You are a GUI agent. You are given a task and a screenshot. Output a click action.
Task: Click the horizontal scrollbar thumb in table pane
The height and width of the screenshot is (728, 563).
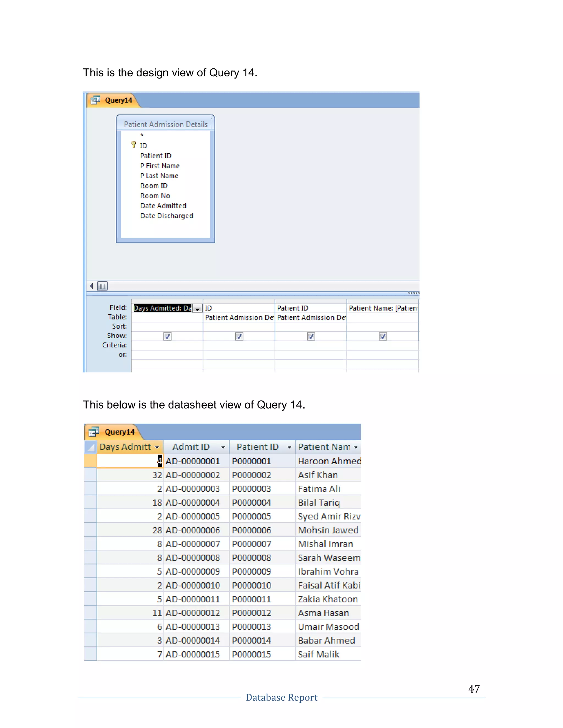pyautogui.click(x=102, y=286)
